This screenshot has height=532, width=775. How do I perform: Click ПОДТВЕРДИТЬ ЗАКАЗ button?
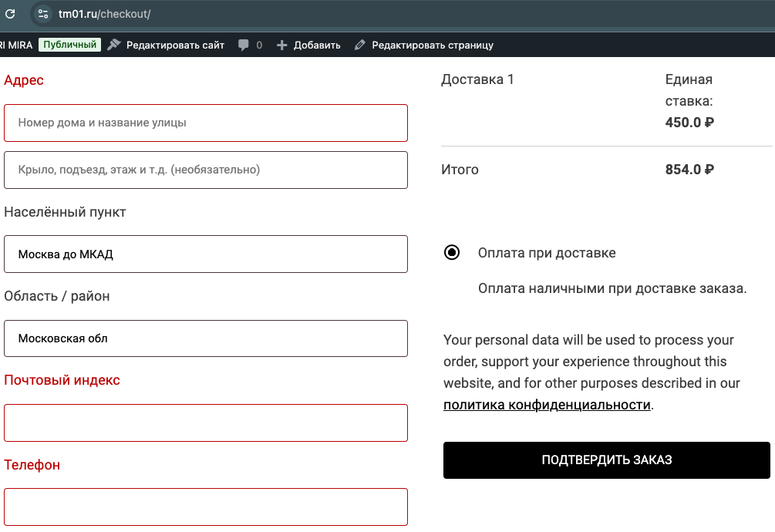[606, 460]
